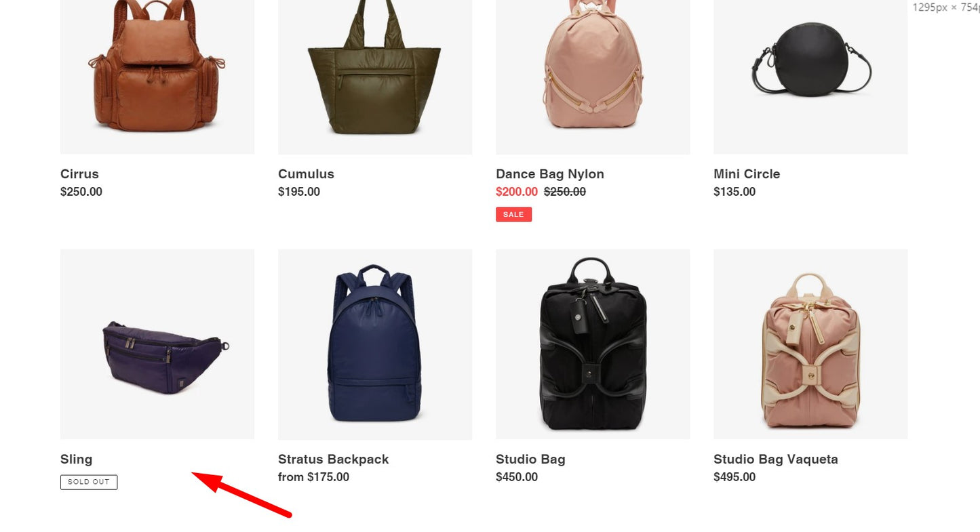Open the olive Cumulus tote image
This screenshot has width=980, height=532.
(x=375, y=77)
